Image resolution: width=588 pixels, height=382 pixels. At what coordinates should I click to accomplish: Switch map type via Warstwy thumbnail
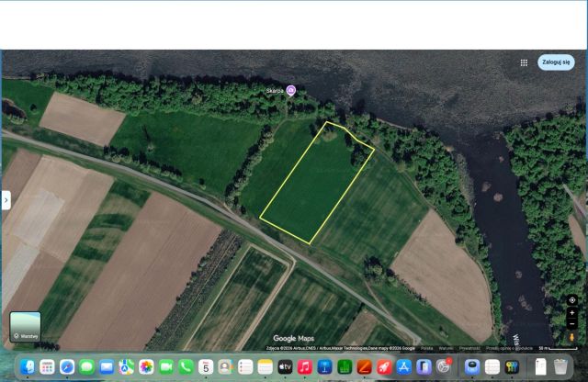25,326
